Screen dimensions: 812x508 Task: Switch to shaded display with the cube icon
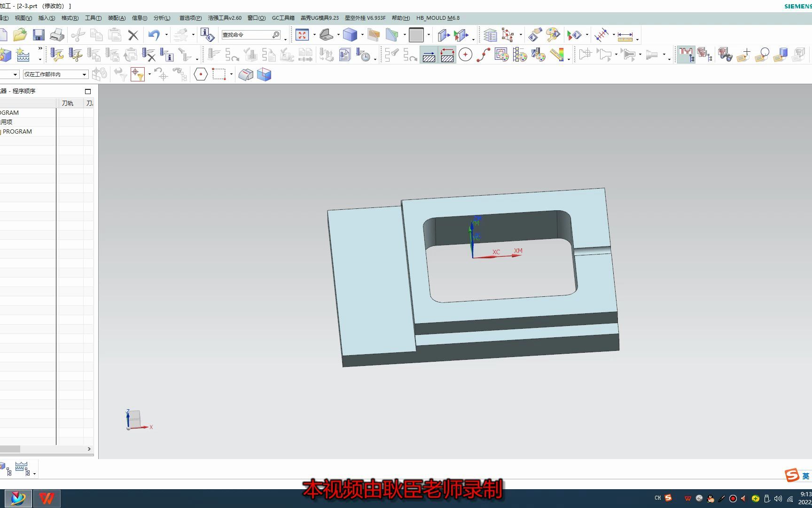click(x=351, y=35)
